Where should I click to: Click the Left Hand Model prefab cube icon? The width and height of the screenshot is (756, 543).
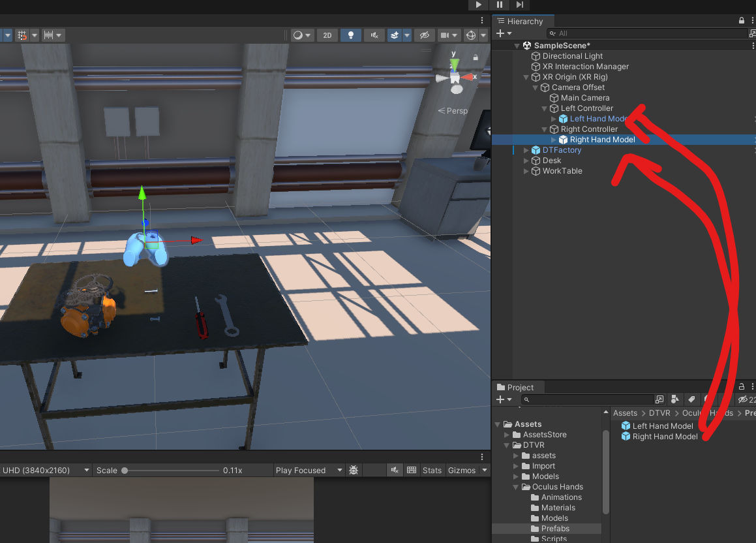pos(563,119)
